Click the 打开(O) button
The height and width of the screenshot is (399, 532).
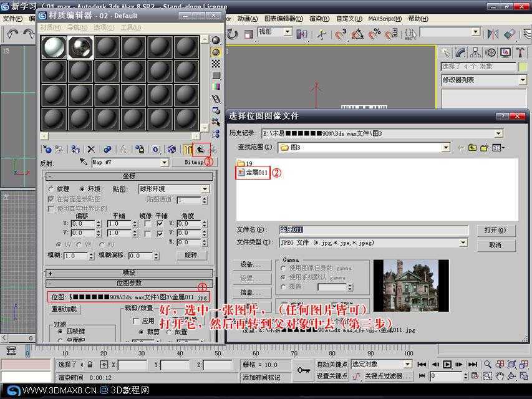pos(495,230)
